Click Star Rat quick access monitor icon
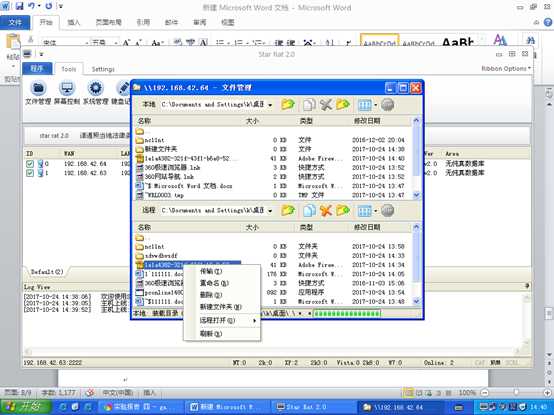This screenshot has height=415, width=554. pos(27,54)
